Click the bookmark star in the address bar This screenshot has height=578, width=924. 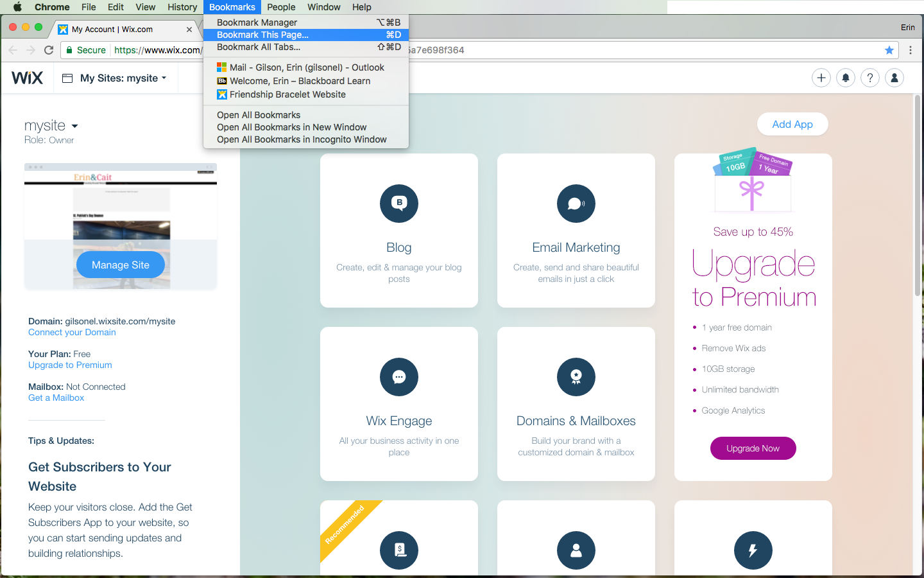click(889, 49)
